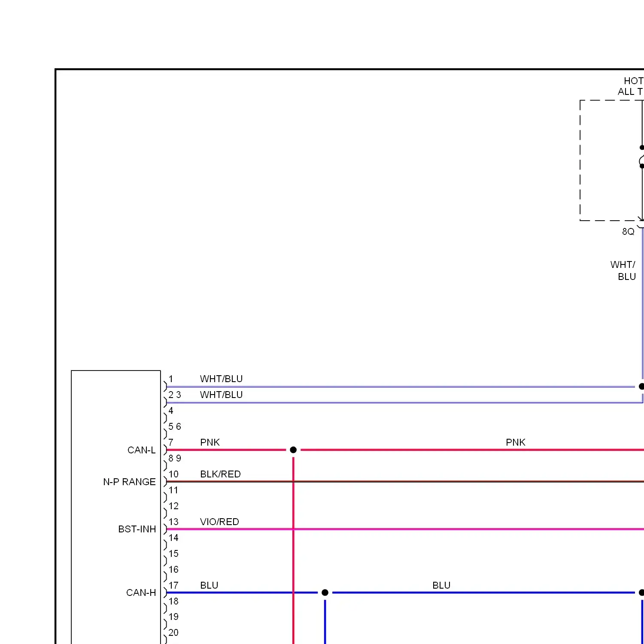Click pin number 15

173,553
